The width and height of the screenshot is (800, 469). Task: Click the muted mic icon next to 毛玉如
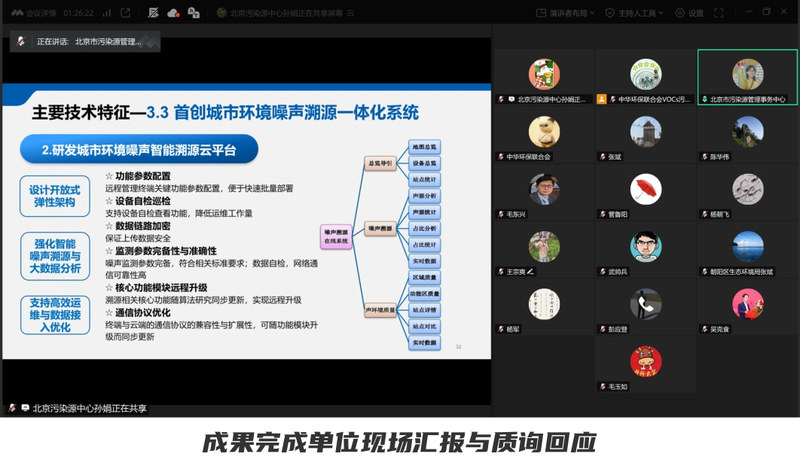click(603, 387)
